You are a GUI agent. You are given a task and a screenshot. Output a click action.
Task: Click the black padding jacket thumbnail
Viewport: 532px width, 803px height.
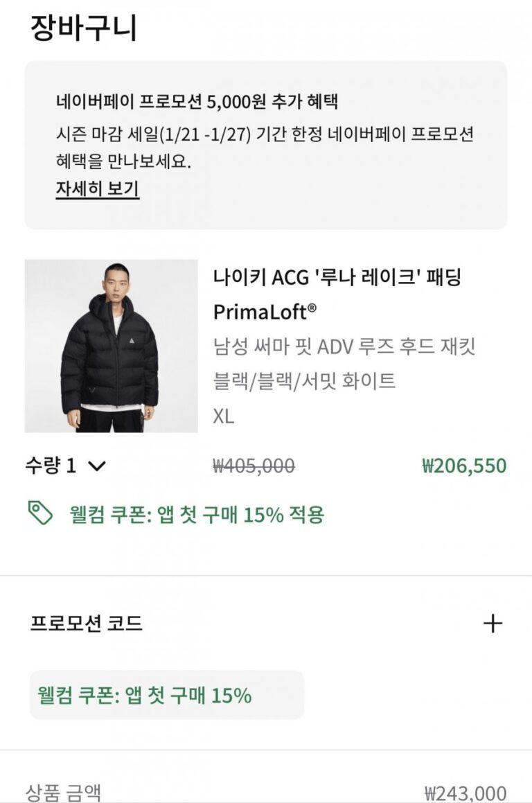(x=111, y=346)
